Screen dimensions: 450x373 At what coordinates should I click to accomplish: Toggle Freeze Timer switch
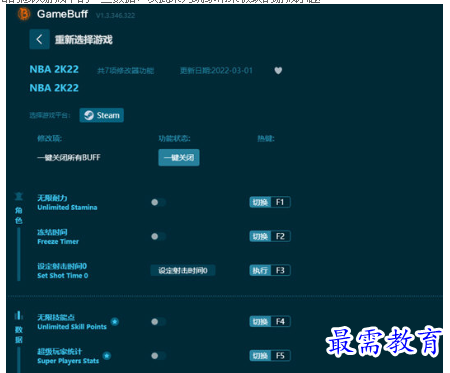pos(158,236)
